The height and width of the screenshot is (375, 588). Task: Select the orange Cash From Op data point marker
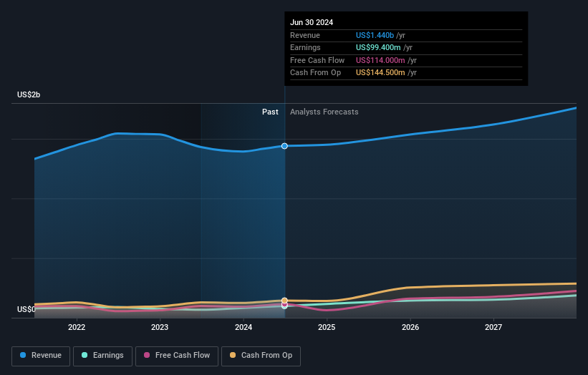click(x=284, y=301)
